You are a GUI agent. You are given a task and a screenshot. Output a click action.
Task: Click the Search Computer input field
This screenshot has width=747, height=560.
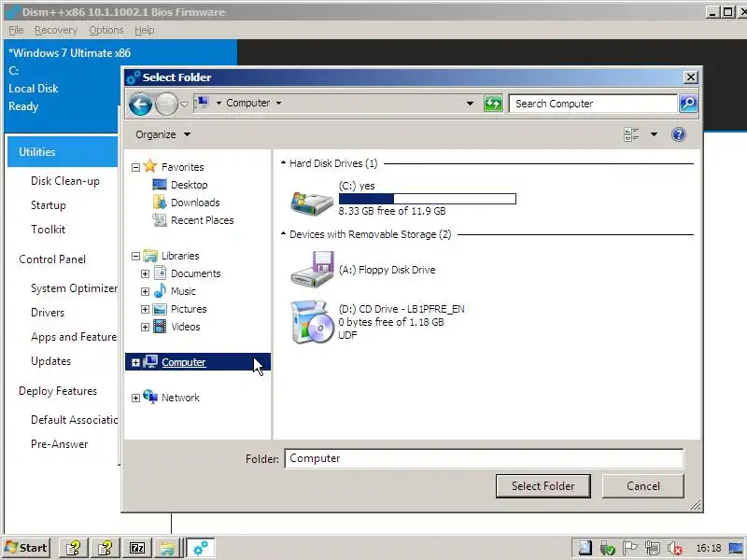click(593, 104)
